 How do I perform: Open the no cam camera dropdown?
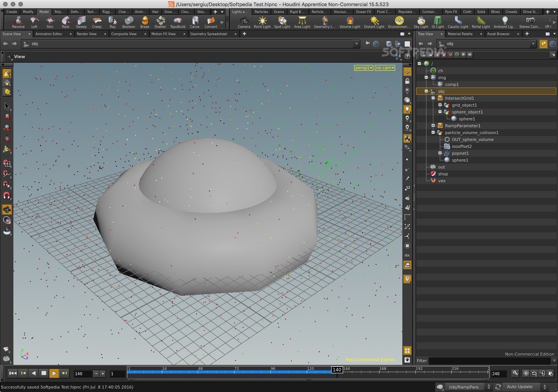pos(384,68)
